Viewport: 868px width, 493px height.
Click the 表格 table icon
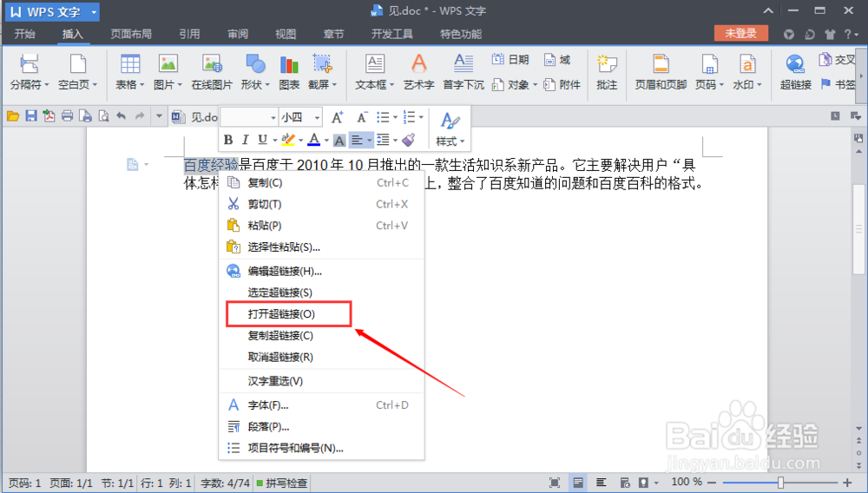click(x=130, y=64)
